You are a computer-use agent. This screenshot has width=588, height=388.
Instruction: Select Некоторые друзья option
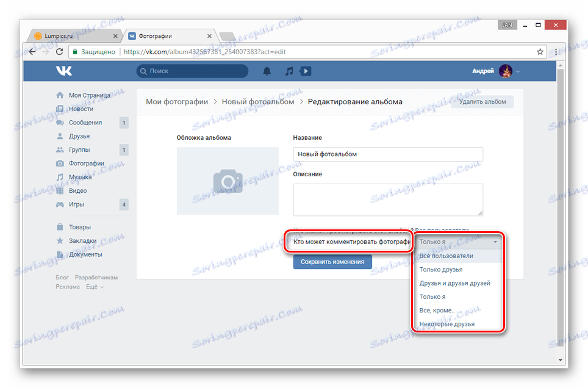[x=458, y=324]
